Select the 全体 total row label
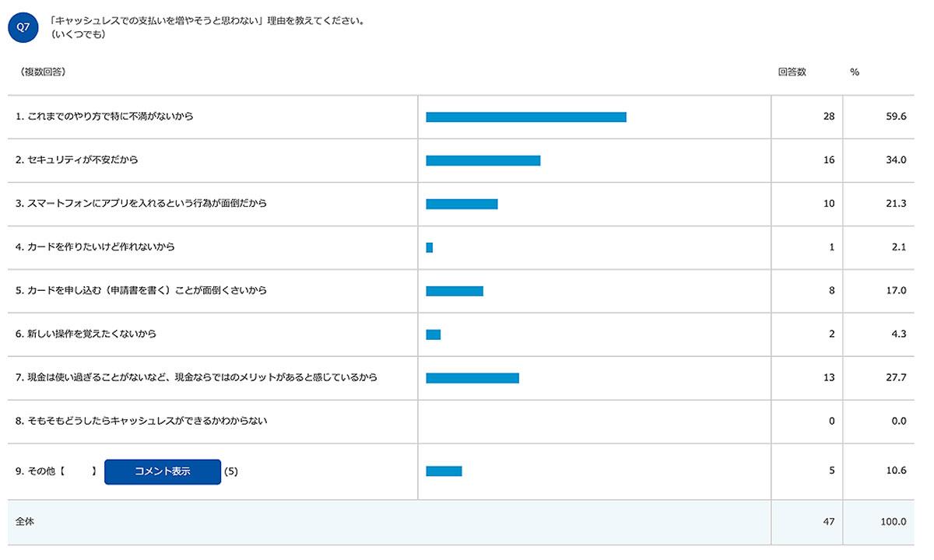This screenshot has height=560, width=934. (25, 522)
